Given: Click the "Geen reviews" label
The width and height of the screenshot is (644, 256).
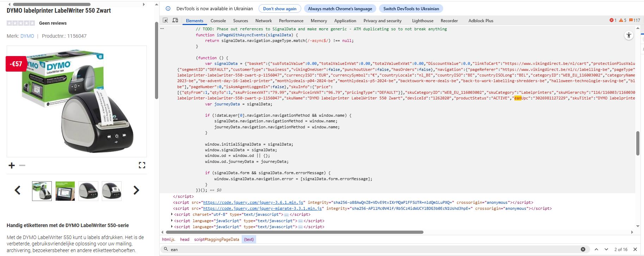Looking at the screenshot, I should click(x=53, y=23).
